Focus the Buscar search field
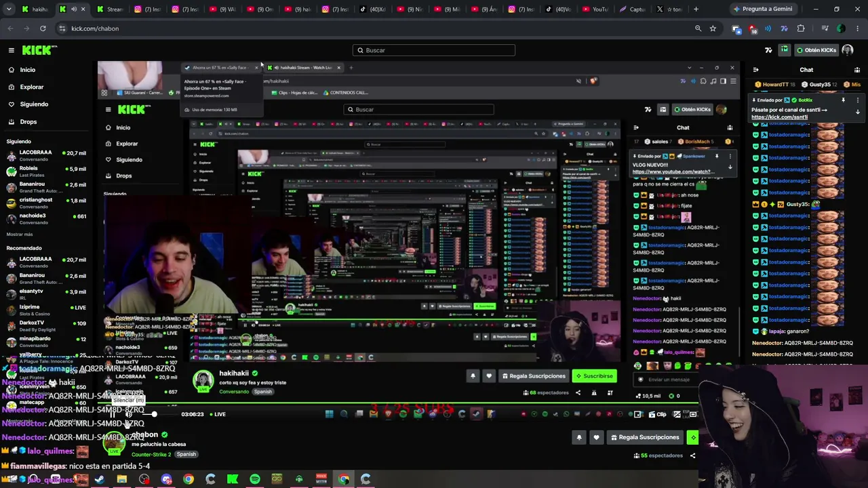The image size is (868, 488). coord(434,50)
